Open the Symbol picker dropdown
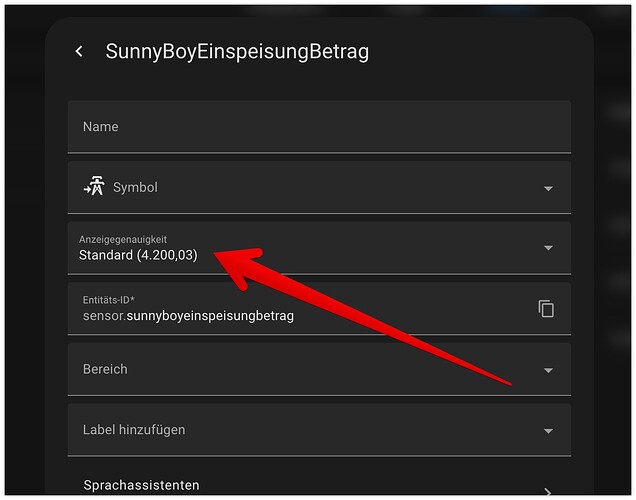636x500 pixels. click(319, 187)
